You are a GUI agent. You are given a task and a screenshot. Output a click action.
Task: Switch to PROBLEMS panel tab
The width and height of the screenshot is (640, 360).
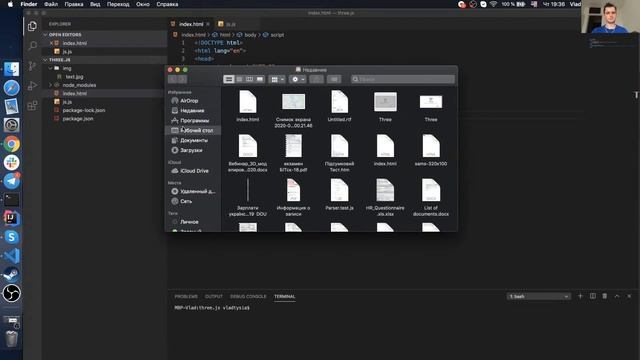[186, 297]
